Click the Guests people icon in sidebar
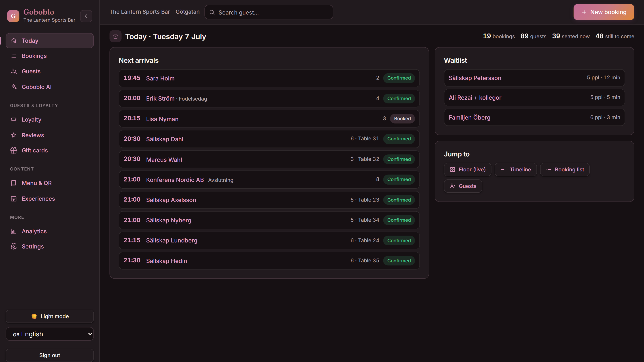 click(x=14, y=72)
